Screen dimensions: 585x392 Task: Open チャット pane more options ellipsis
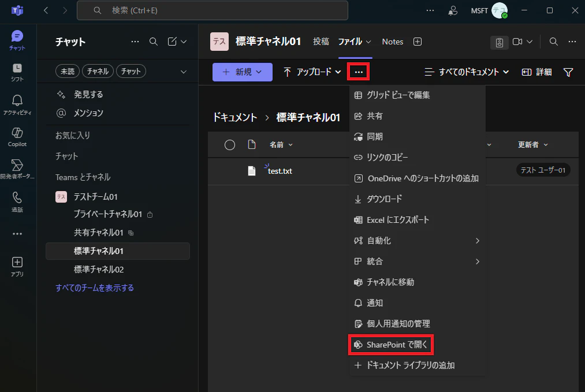pos(135,42)
